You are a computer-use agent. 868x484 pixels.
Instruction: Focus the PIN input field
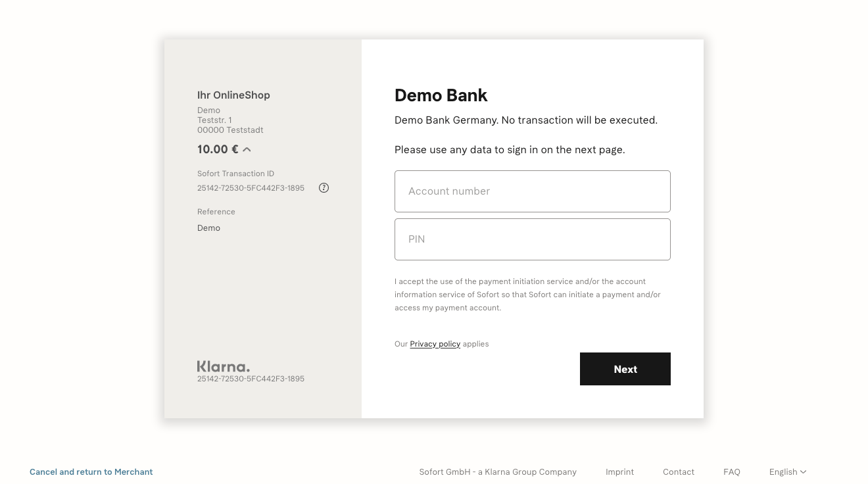[533, 239]
